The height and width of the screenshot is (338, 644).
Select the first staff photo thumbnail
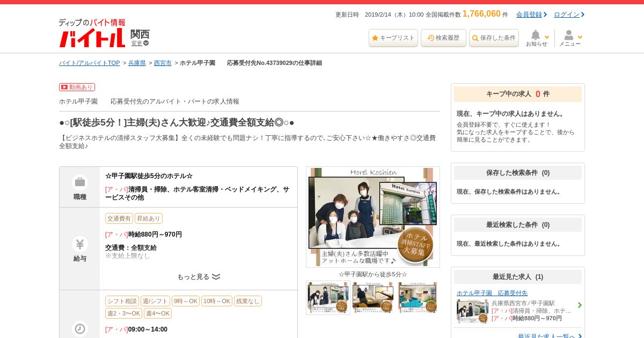pos(328,298)
